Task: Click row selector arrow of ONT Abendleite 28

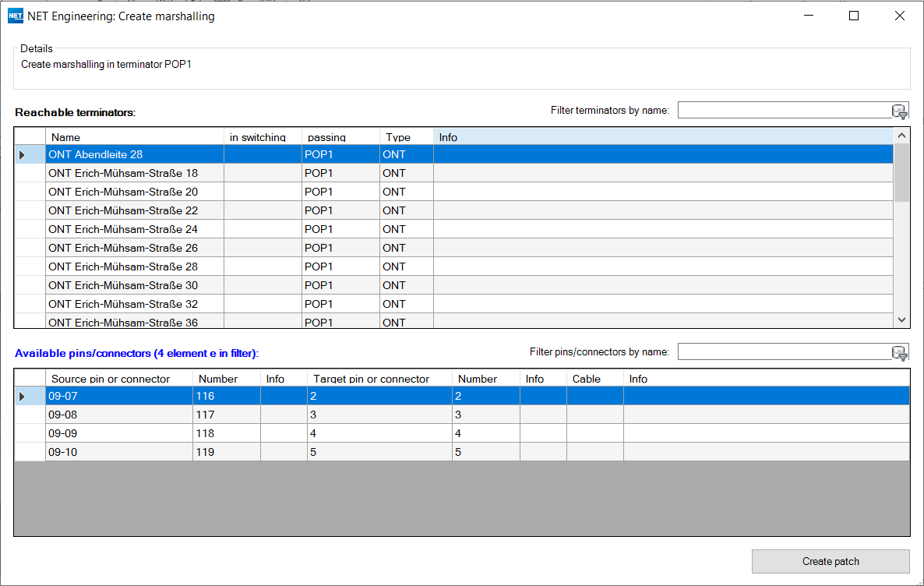Action: 30,154
